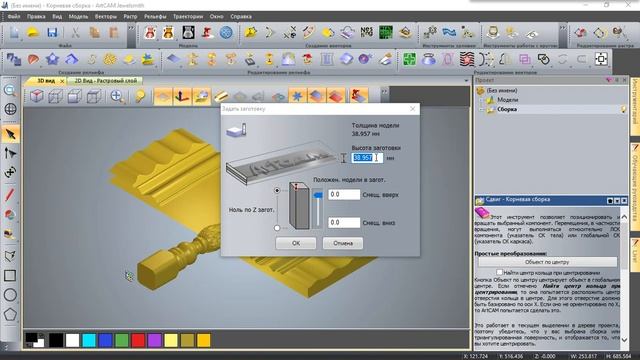The height and width of the screenshot is (360, 640).
Task: Click the blue round gem model icon
Action: (x=226, y=32)
